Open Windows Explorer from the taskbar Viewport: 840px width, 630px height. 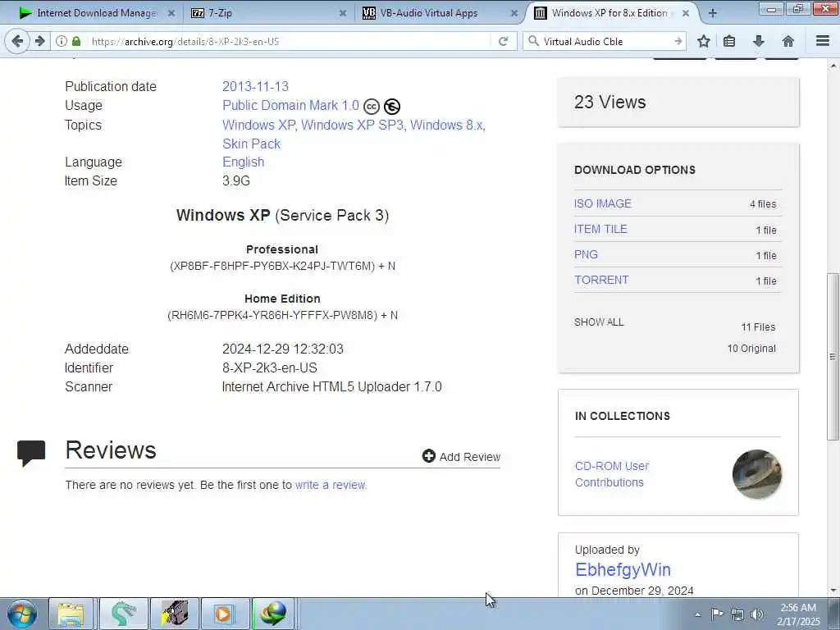[71, 614]
